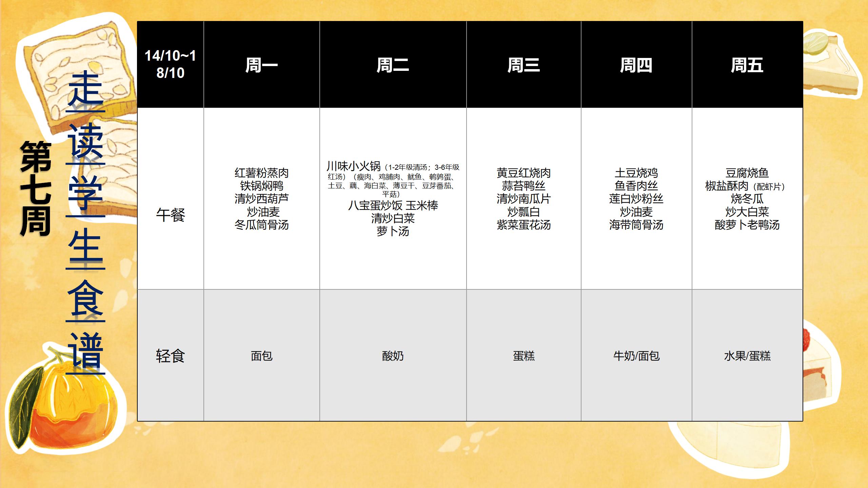Click the date range cell 14/10~18/10
Viewport: 868px width, 488px height.
pyautogui.click(x=170, y=64)
